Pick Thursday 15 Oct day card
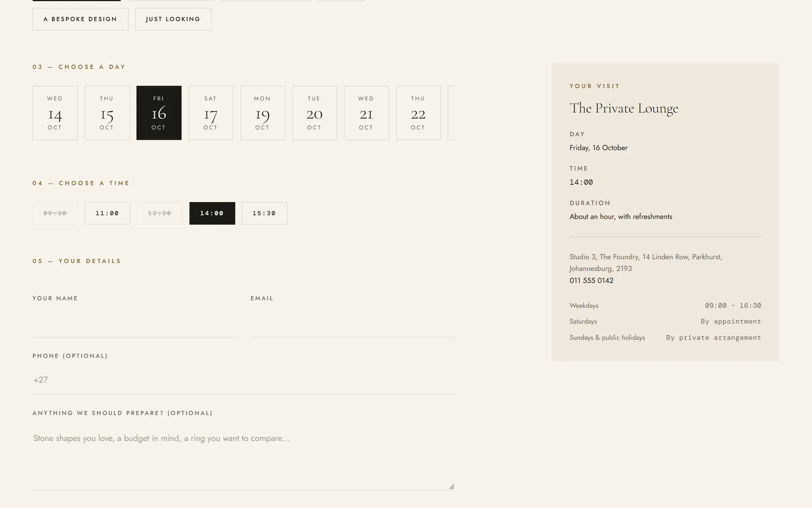Viewport: 812px width, 508px height. 107,113
